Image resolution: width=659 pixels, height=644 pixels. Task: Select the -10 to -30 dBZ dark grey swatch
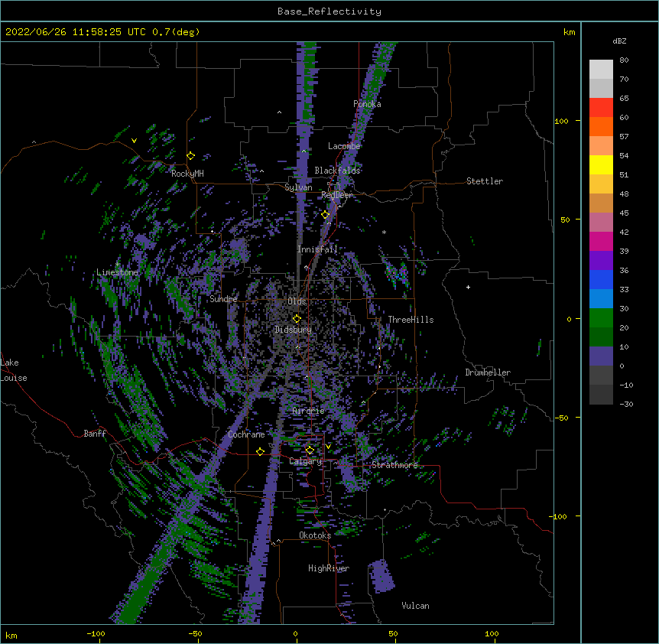(x=601, y=395)
